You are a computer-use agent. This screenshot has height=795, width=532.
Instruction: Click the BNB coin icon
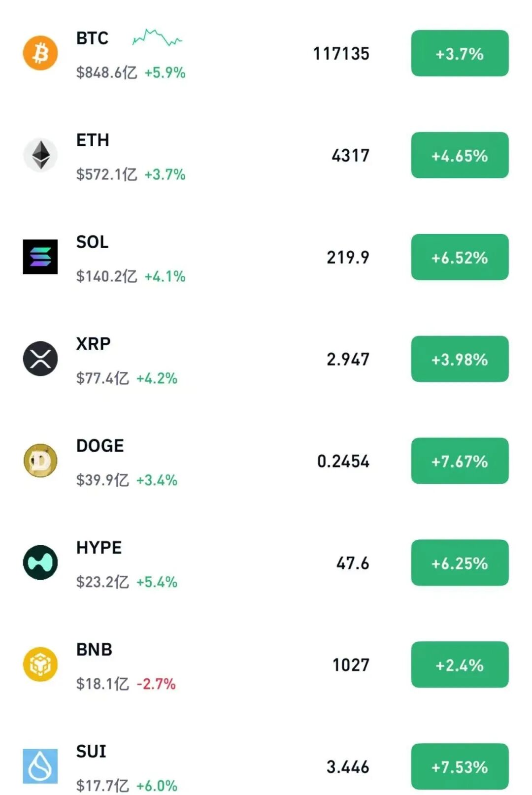(40, 664)
